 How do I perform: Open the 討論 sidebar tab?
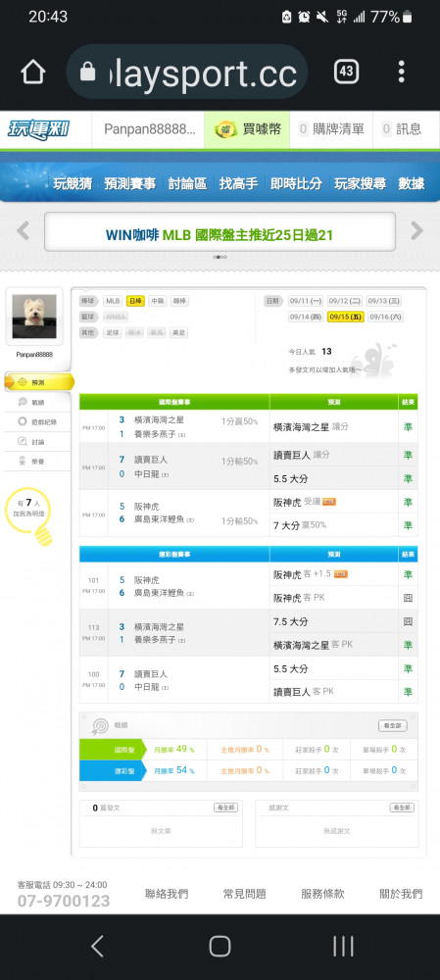(37, 442)
